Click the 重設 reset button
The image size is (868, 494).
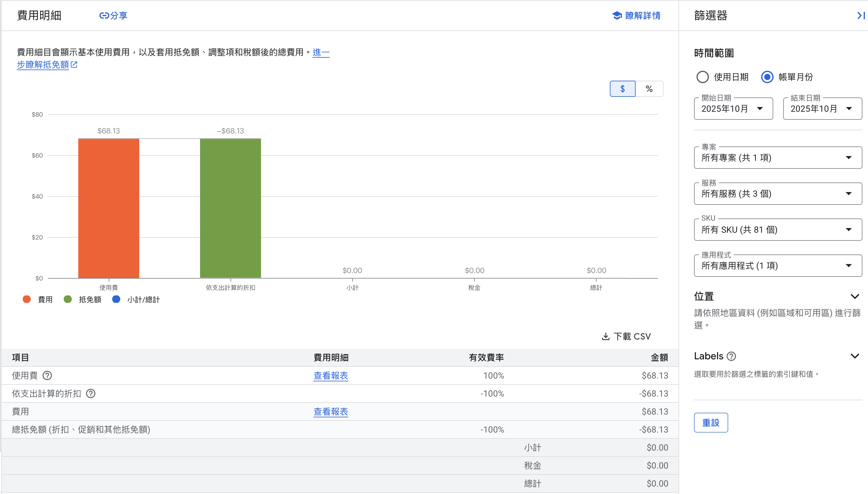710,423
